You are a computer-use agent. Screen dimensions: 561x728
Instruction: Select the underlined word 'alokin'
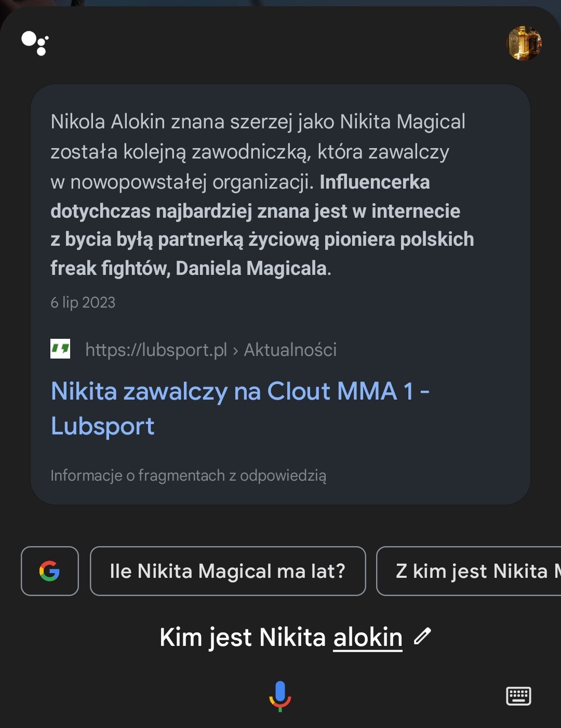click(368, 637)
